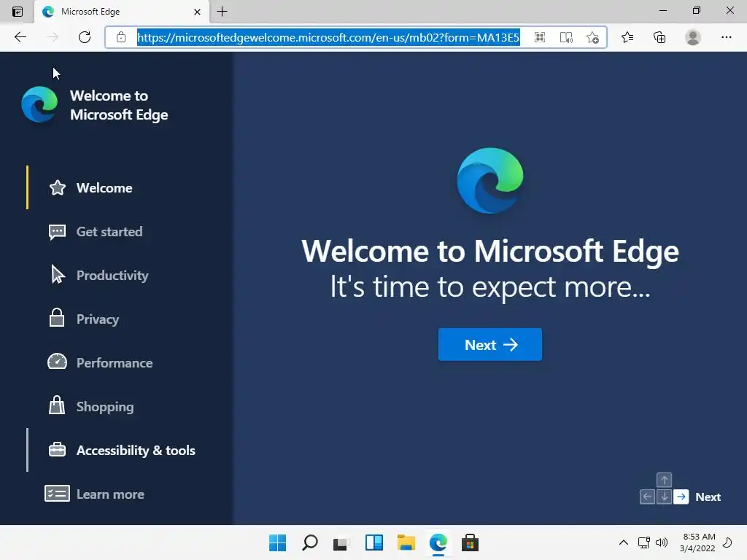Click the left arrow key hint

click(647, 497)
